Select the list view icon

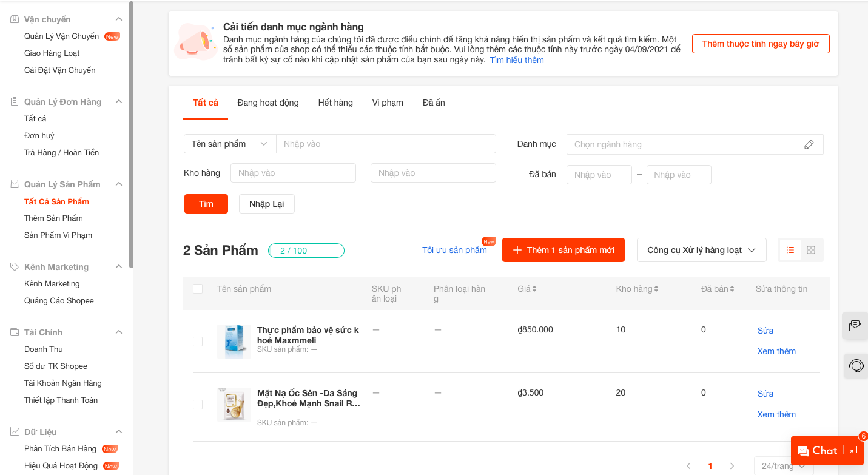[790, 250]
